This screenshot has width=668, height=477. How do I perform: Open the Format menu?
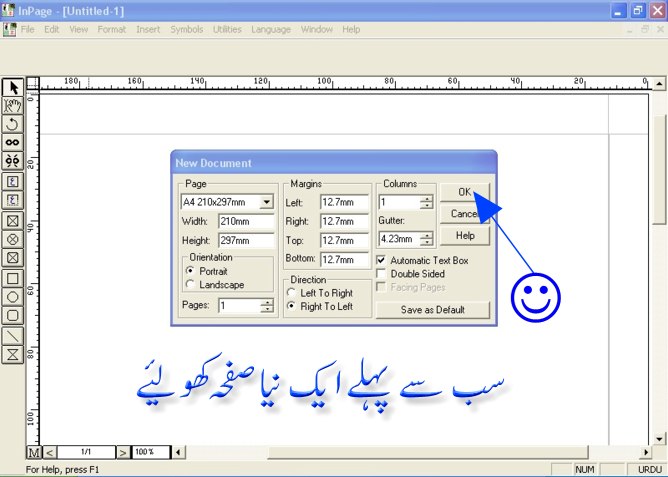(x=111, y=30)
